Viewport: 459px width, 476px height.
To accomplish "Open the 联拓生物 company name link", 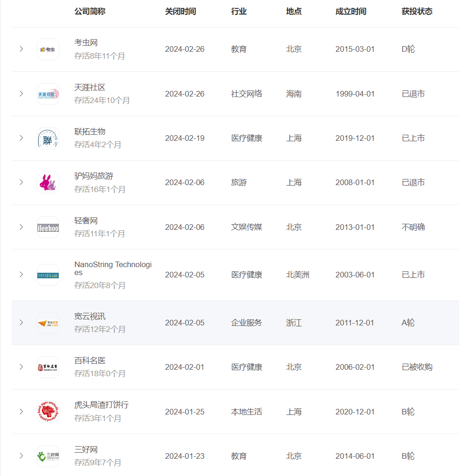I will pyautogui.click(x=90, y=131).
